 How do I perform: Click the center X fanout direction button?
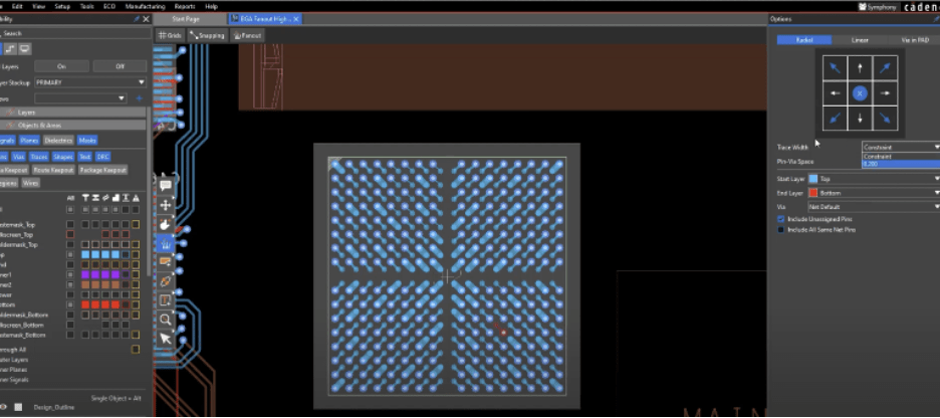click(x=860, y=94)
